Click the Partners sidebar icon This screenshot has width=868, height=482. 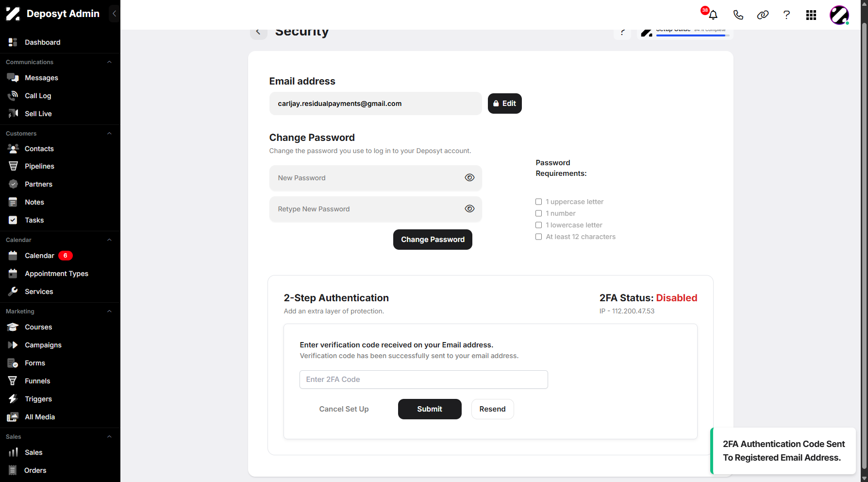click(x=13, y=184)
